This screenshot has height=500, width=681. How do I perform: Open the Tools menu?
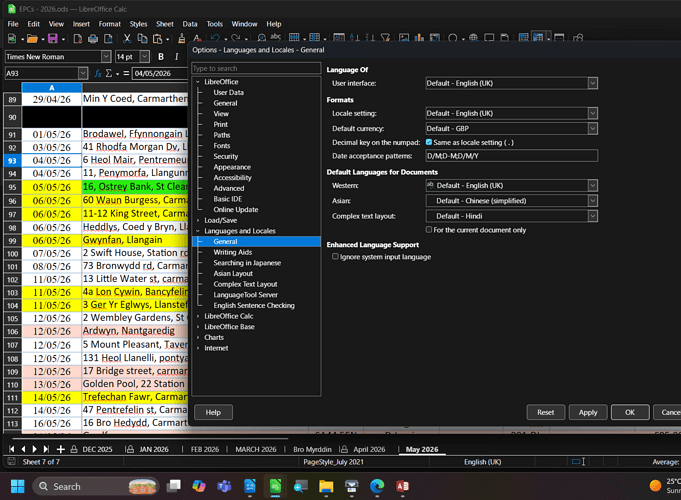coord(215,24)
